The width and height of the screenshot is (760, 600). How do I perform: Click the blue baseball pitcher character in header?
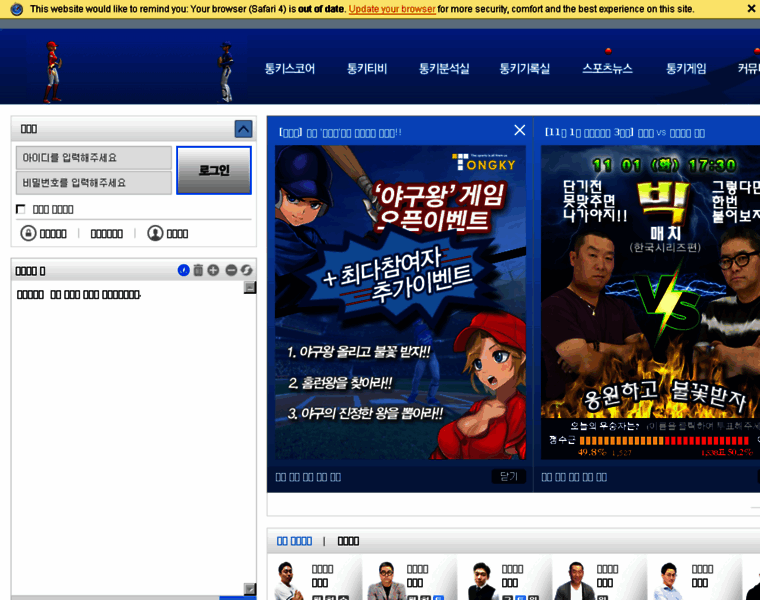225,72
